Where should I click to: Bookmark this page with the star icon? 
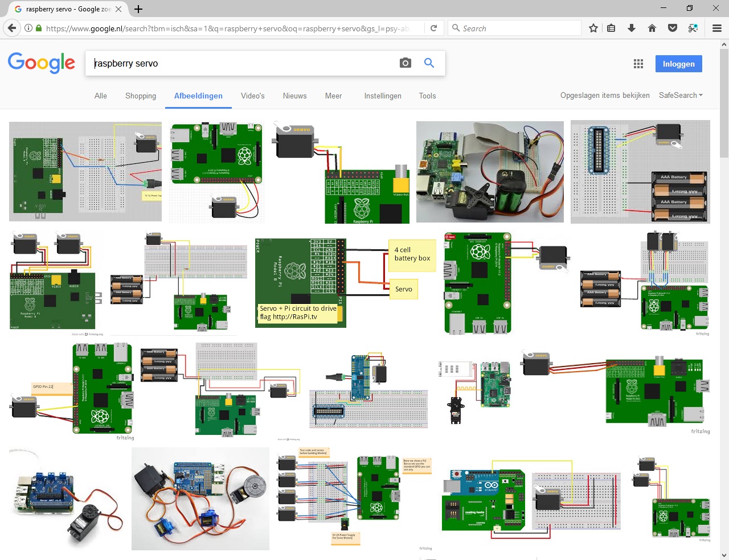[x=593, y=28]
